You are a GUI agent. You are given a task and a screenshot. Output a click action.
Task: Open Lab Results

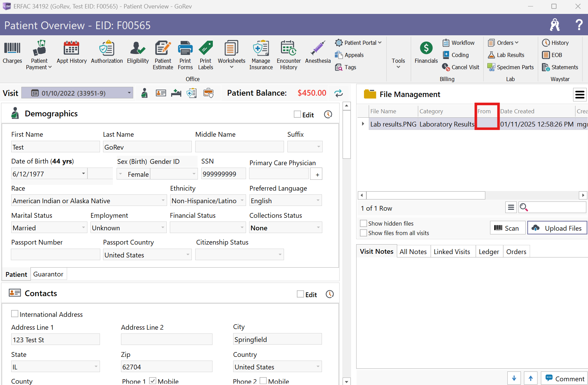[506, 55]
